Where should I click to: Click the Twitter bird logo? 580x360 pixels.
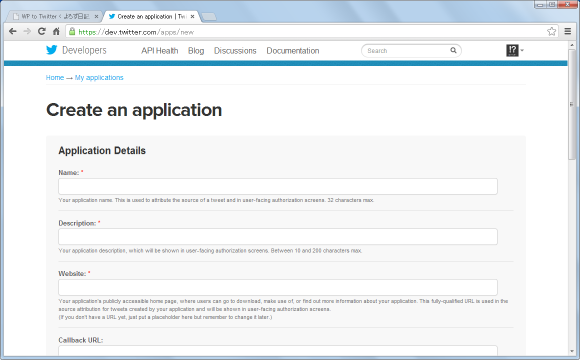click(x=52, y=50)
